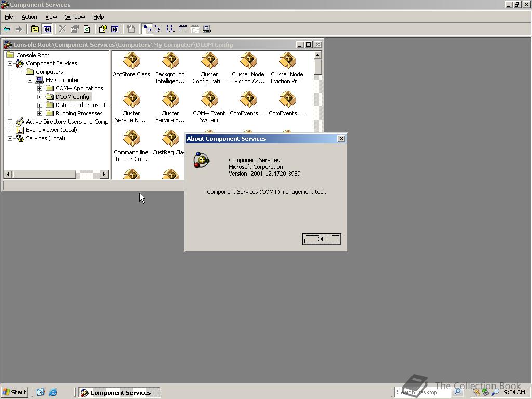Expand the Event Viewer (Local) node

pyautogui.click(x=10, y=130)
